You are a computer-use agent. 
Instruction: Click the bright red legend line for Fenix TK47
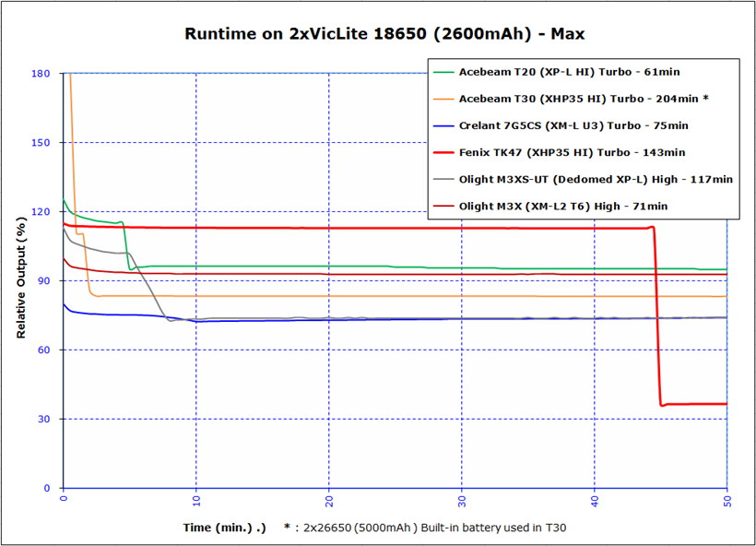pyautogui.click(x=443, y=152)
